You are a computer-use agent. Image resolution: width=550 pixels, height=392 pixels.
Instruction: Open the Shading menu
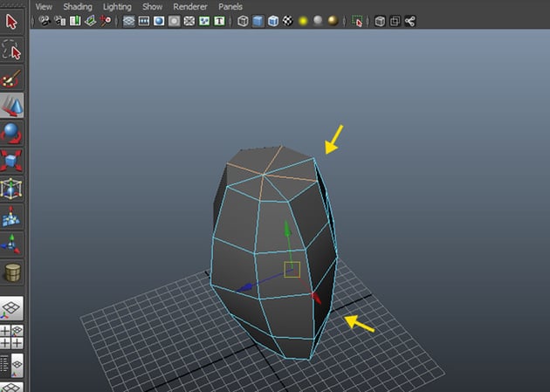point(77,6)
